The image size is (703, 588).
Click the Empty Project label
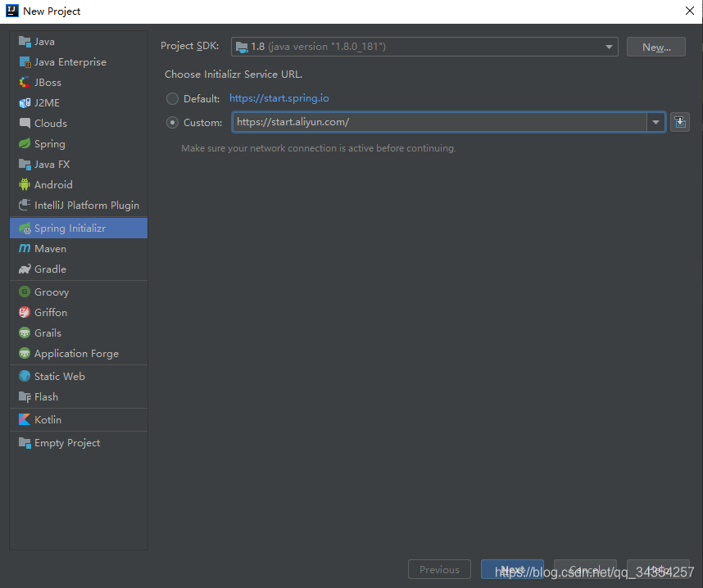tap(67, 443)
